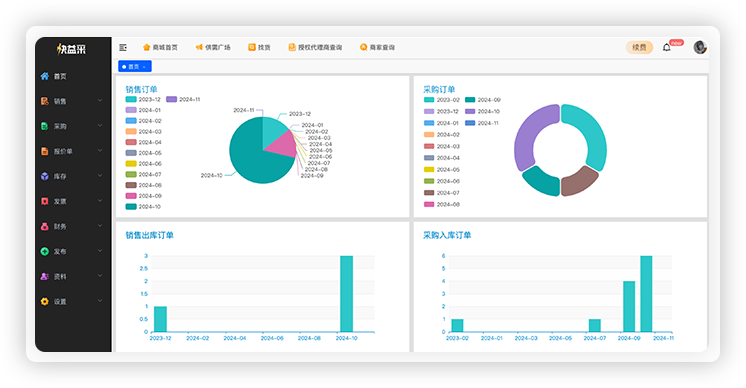746x388 pixels.
Task: Click the brown segment of 采购订单 donut
Action: 578,182
